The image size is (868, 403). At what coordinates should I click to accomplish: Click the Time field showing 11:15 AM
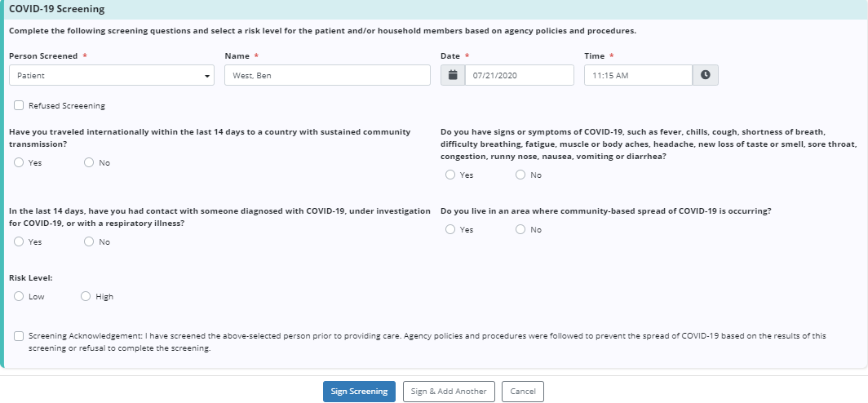click(638, 75)
